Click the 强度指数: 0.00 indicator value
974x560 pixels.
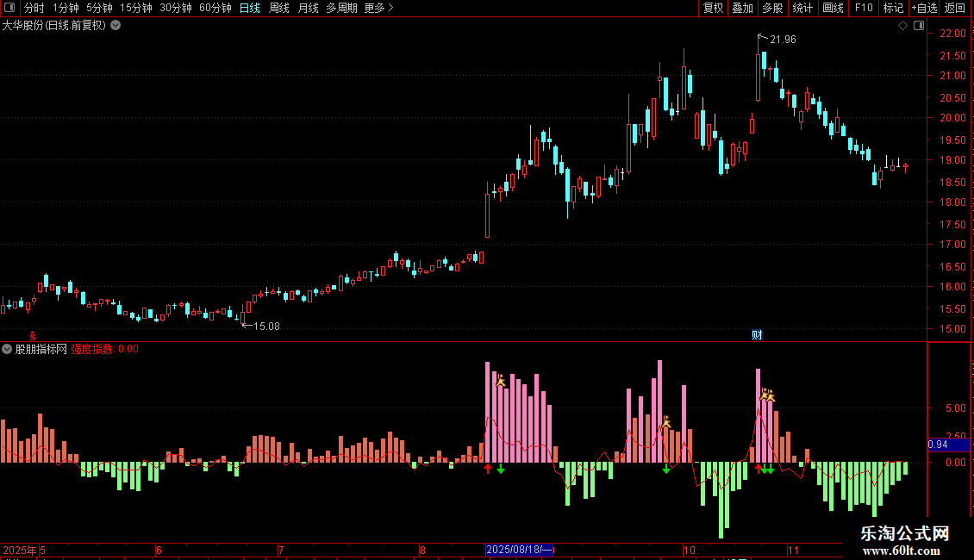[104, 349]
